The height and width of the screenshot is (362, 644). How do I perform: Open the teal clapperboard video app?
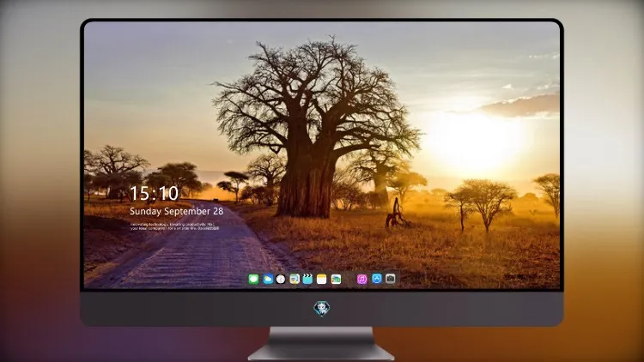tap(307, 279)
